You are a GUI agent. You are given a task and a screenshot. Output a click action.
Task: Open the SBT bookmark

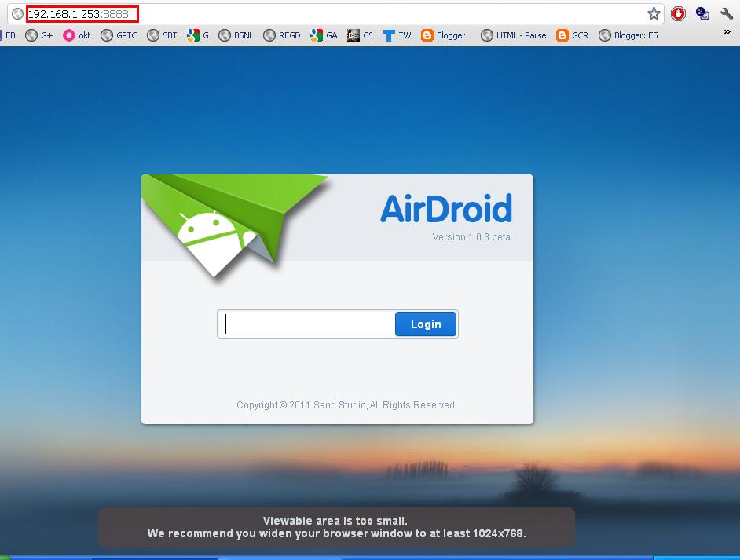(162, 35)
